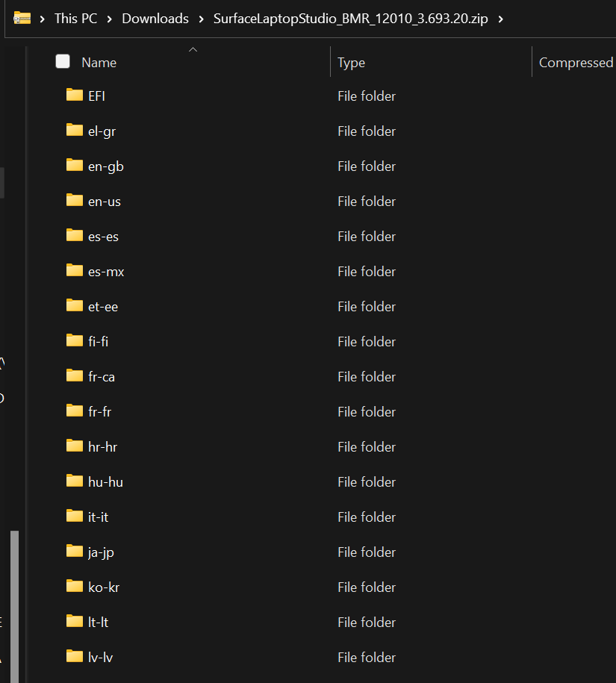Select the el-gr folder icon
The width and height of the screenshot is (616, 683).
[x=75, y=130]
